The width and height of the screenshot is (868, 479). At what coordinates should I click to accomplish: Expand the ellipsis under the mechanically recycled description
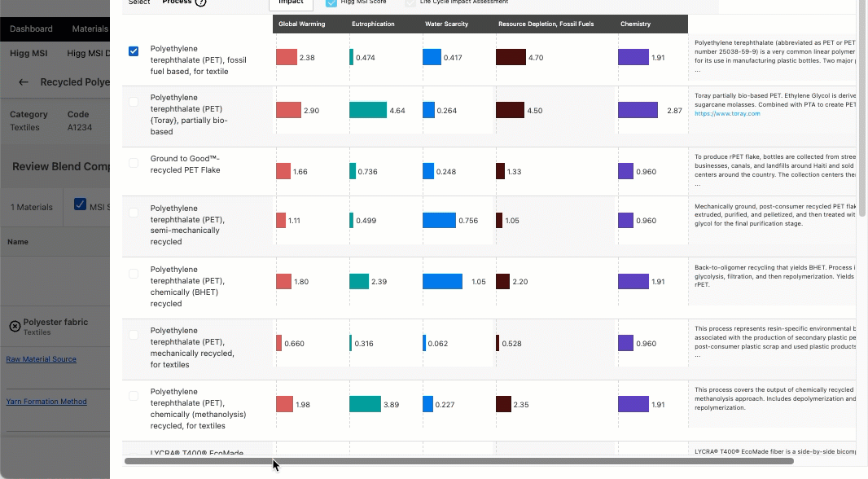coord(698,355)
